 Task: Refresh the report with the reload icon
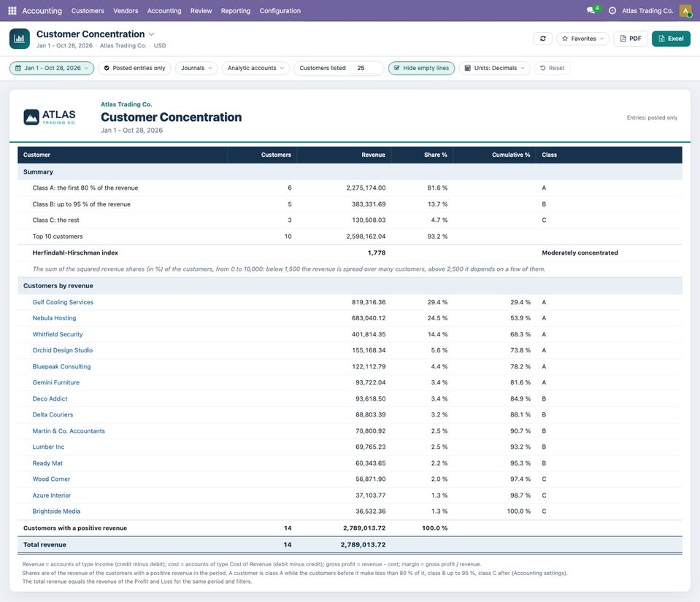543,39
